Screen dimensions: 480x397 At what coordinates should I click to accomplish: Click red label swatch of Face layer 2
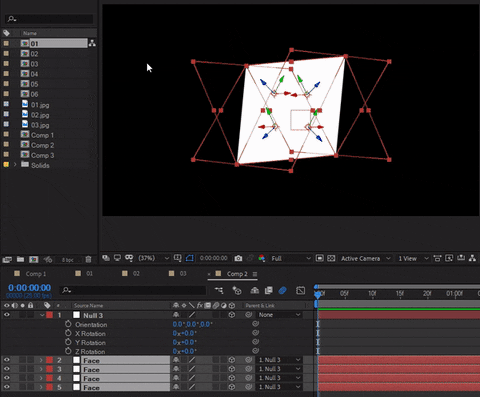49,360
